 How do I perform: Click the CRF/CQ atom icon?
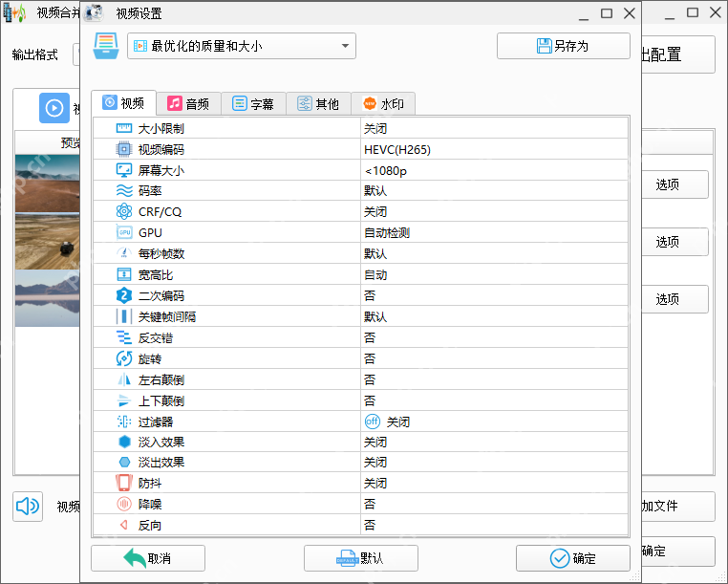click(124, 212)
